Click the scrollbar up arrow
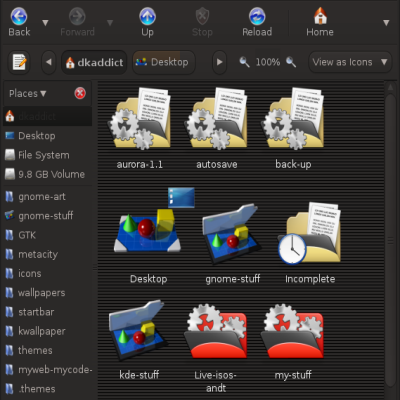400x400 pixels. (x=390, y=87)
